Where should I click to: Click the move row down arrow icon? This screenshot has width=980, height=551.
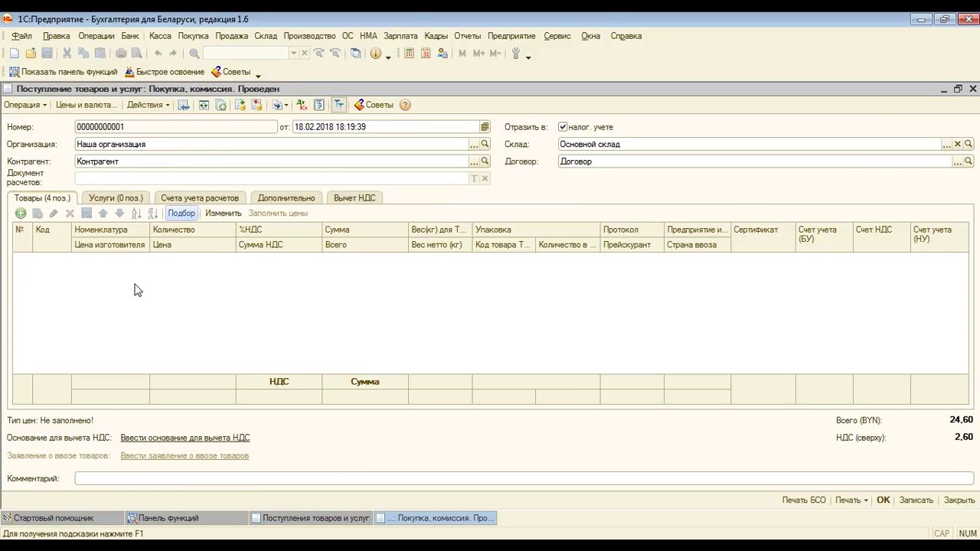tap(119, 214)
